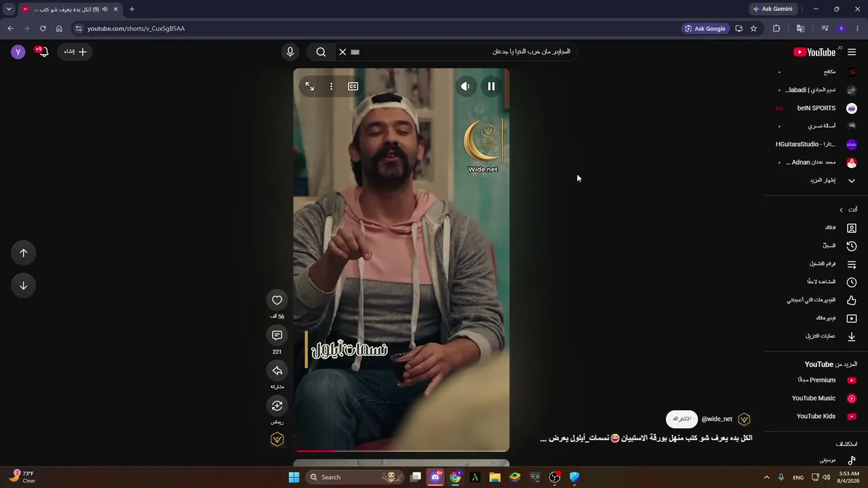Open Discord from the taskbar
Image resolution: width=868 pixels, height=488 pixels.
point(435,477)
